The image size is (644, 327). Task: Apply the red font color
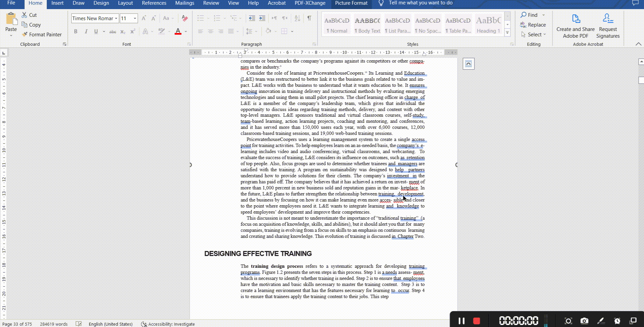point(178,32)
